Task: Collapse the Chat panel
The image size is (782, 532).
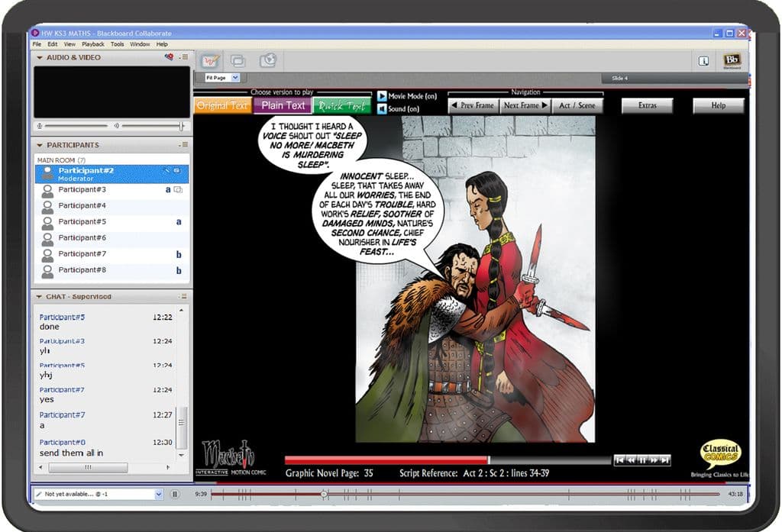Action: 40,297
